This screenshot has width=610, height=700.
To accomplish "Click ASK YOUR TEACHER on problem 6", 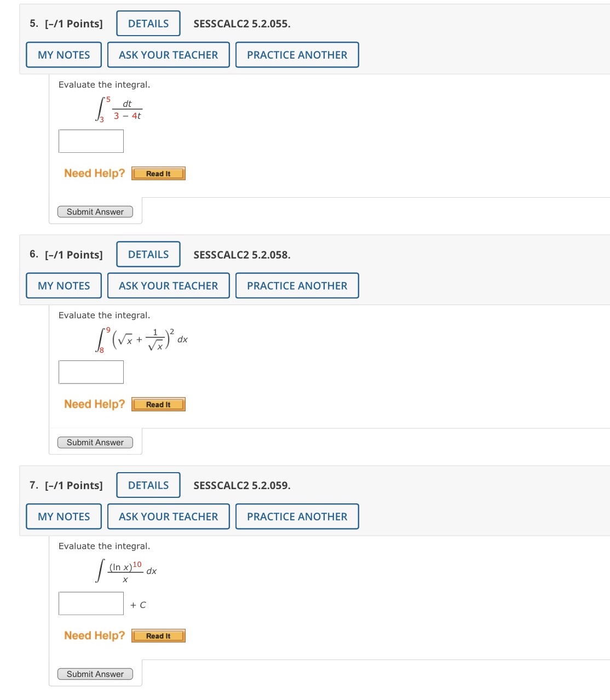I will (168, 285).
